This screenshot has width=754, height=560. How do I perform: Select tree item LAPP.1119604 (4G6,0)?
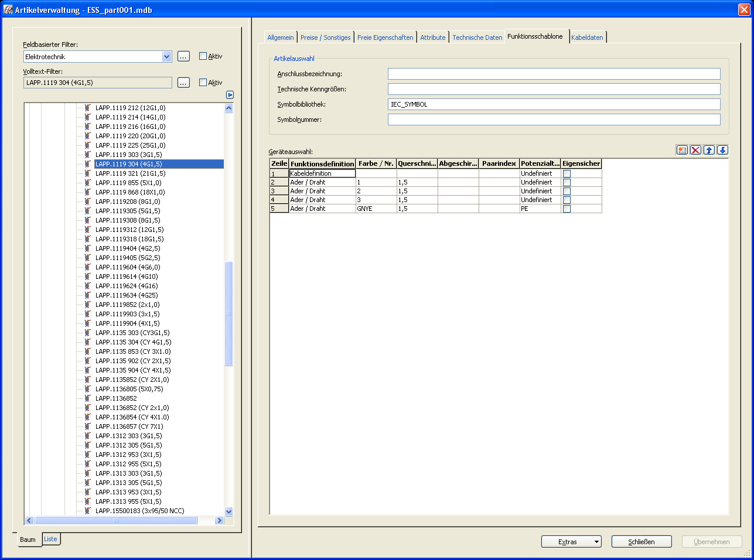click(128, 267)
